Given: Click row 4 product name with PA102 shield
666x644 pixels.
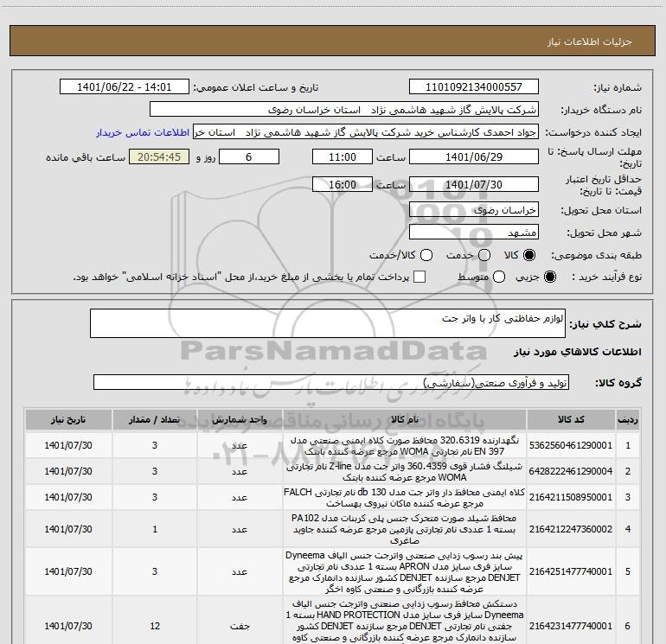Looking at the screenshot, I should pos(405,529).
